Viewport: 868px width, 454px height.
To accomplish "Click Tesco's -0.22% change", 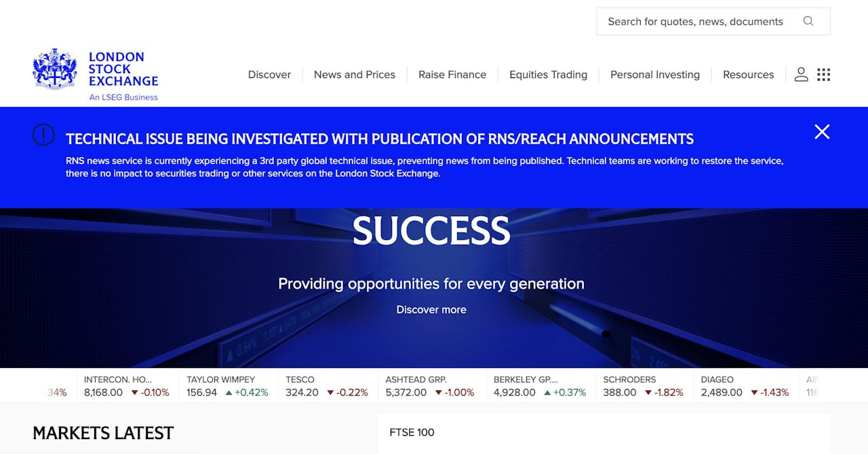I will [347, 392].
